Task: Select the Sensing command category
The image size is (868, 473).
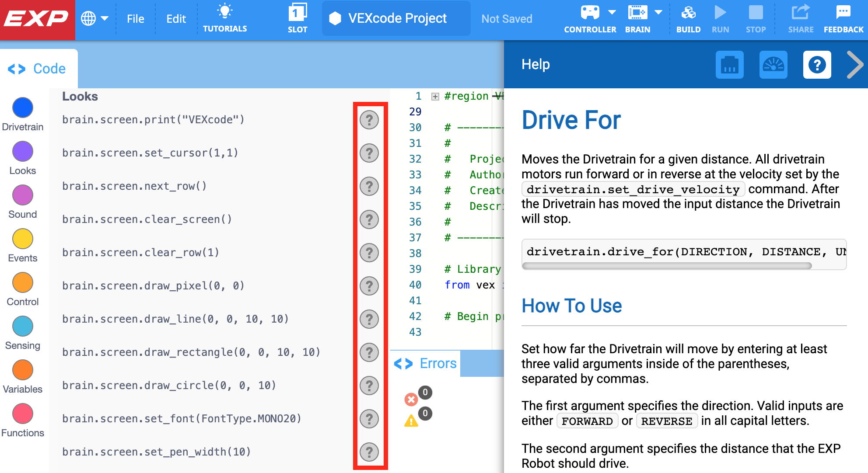Action: click(x=23, y=326)
